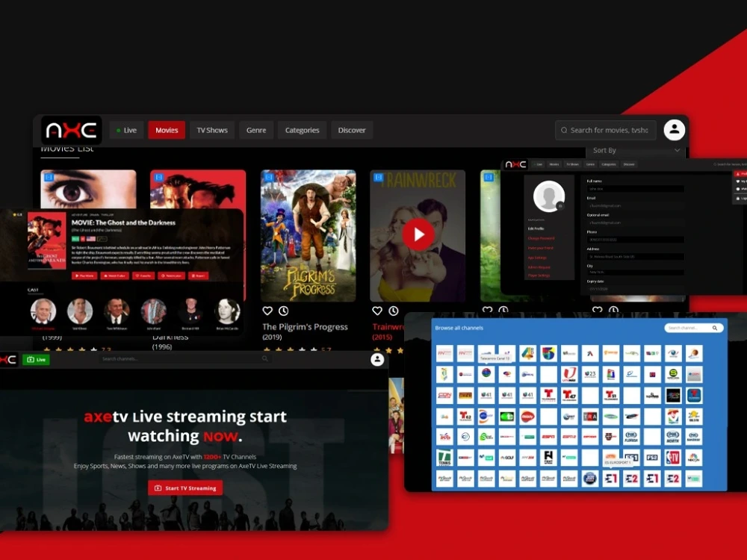Open Invite your friend in profile sidebar
This screenshot has width=747, height=560.
(x=540, y=248)
